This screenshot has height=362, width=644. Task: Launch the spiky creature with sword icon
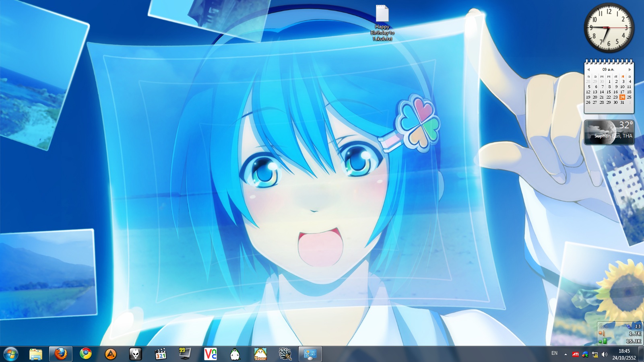point(285,354)
